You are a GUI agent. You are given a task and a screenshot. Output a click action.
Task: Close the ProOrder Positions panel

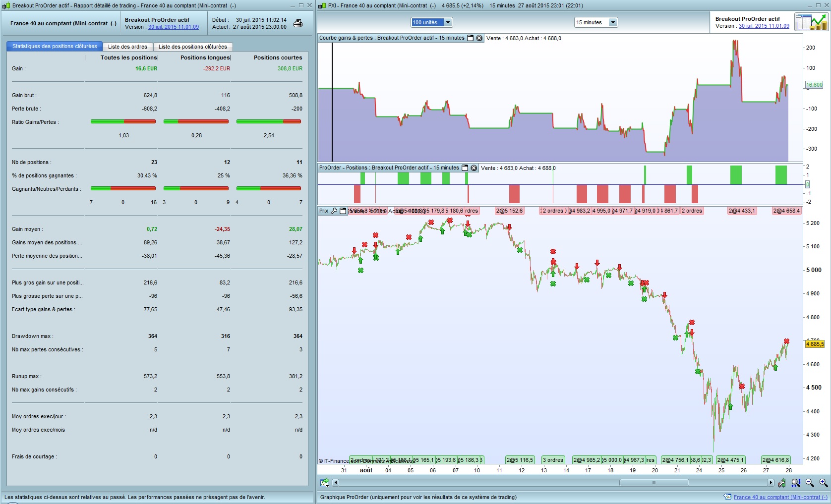474,168
